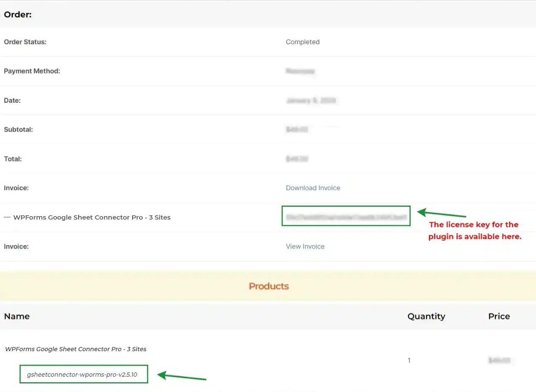Open the Products section header
This screenshot has width=536, height=392.
click(x=269, y=286)
